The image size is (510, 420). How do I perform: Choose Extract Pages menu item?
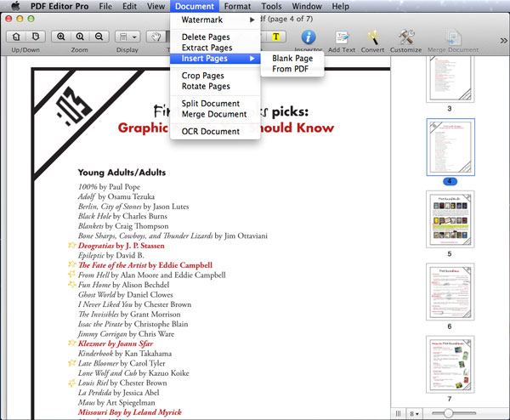click(215, 48)
